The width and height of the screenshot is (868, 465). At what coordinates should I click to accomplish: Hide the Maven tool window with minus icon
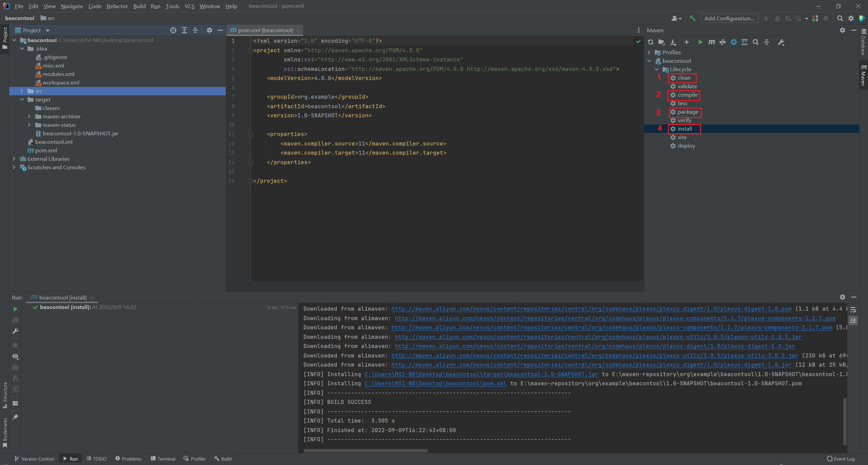tap(854, 30)
